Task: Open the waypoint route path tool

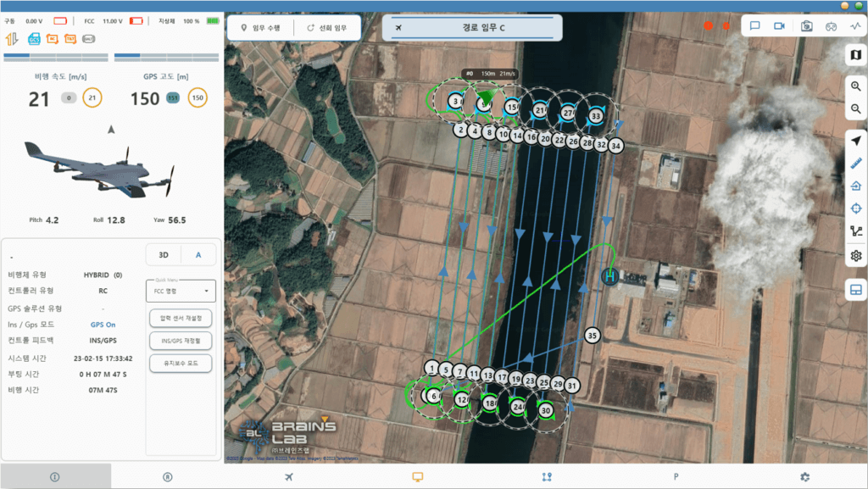Action: tap(856, 231)
